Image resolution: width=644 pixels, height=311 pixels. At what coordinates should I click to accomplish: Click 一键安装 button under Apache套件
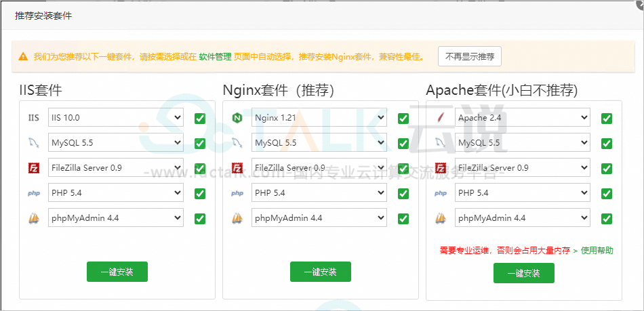click(523, 273)
